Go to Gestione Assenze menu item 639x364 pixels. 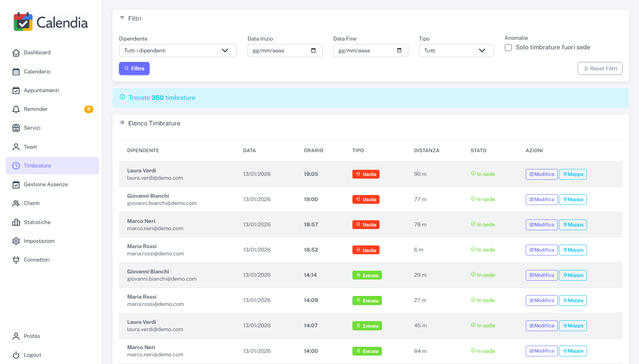pyautogui.click(x=46, y=184)
